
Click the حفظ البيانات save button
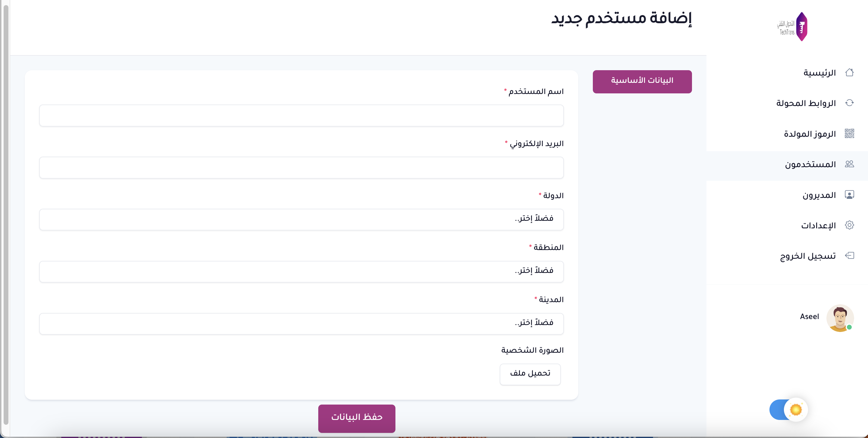click(357, 418)
